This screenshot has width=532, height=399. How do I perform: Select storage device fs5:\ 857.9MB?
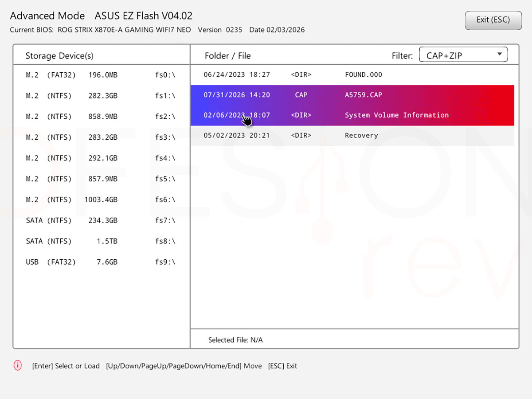pyautogui.click(x=102, y=179)
